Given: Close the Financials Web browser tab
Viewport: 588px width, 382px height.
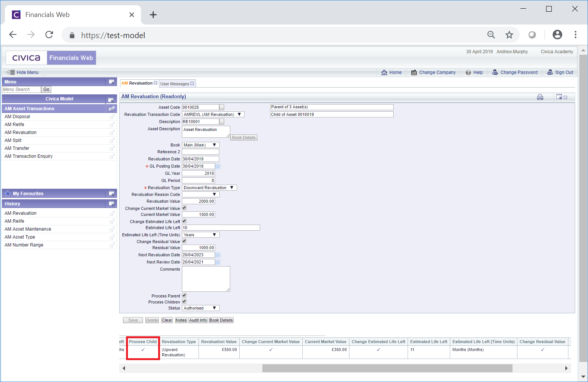Looking at the screenshot, I should 131,15.
